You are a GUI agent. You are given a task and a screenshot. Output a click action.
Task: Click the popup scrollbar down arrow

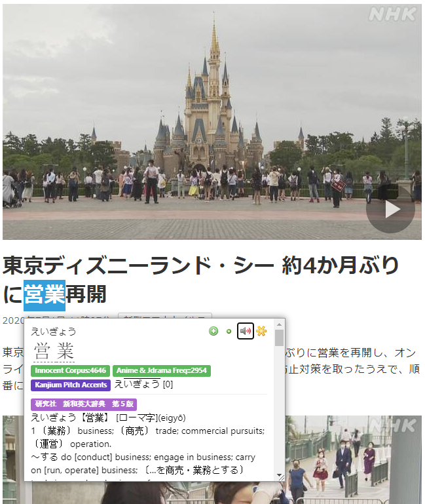279,475
